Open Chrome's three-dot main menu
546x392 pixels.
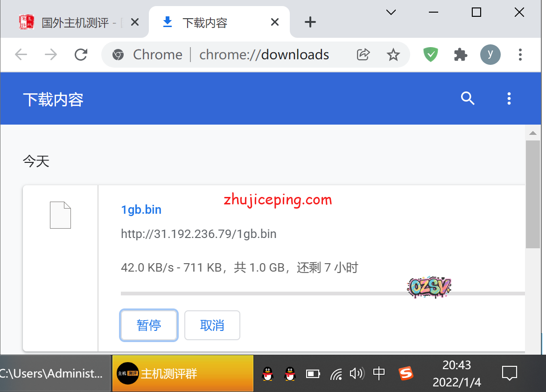(x=520, y=55)
